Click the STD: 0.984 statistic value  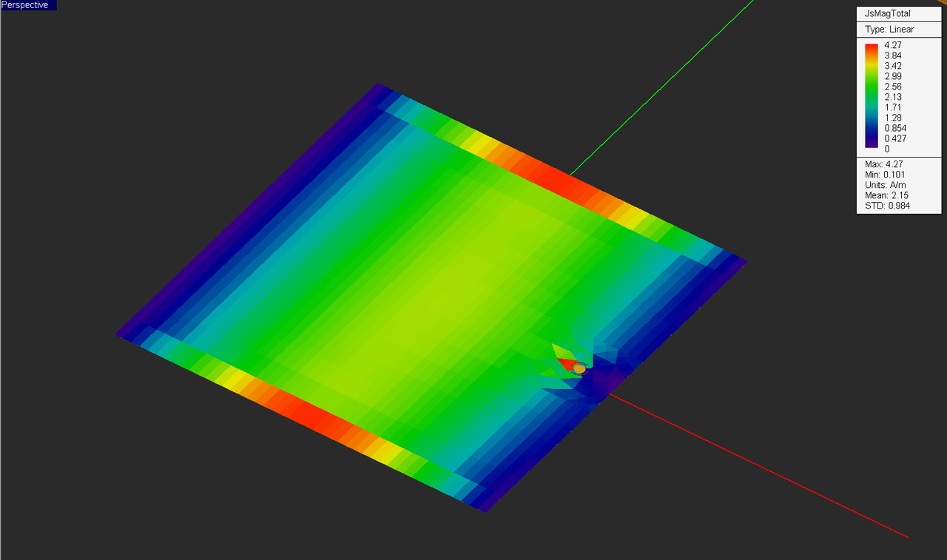click(886, 206)
